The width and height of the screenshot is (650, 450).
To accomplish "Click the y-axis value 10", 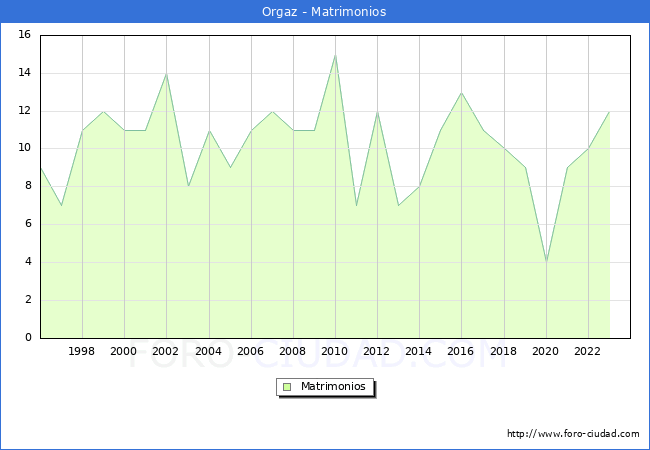I will pos(24,148).
